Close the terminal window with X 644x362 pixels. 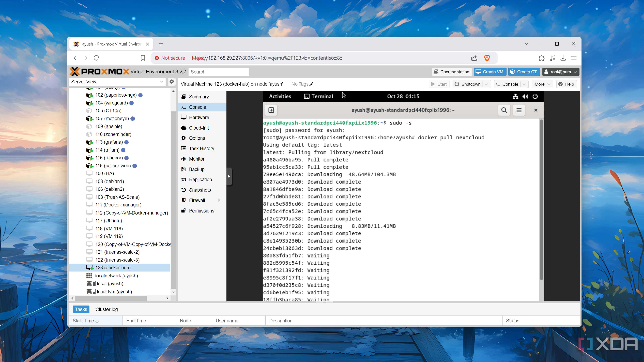536,110
